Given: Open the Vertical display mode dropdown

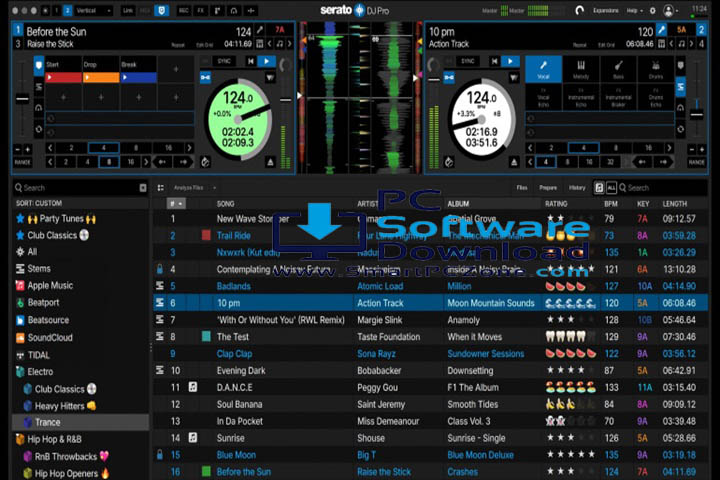Looking at the screenshot, I should click(94, 10).
